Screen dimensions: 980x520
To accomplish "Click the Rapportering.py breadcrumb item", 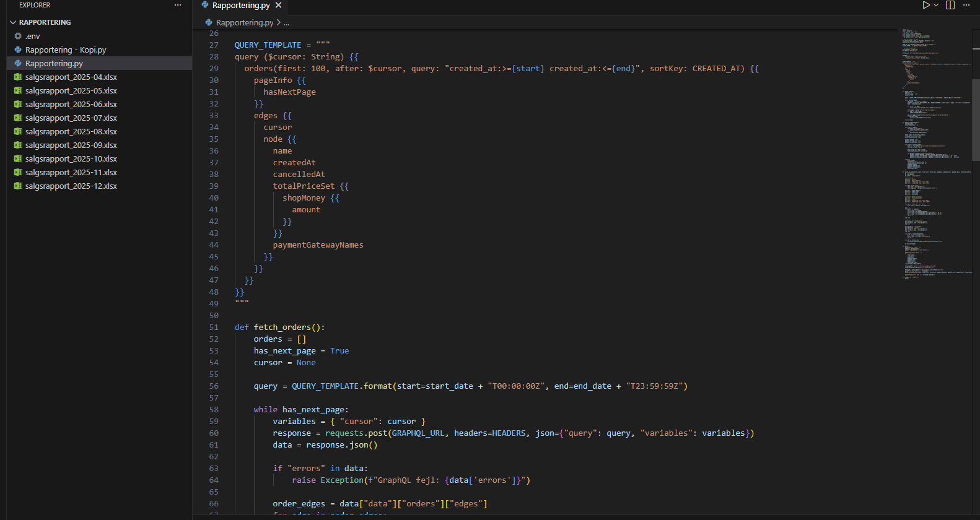I will coord(244,23).
